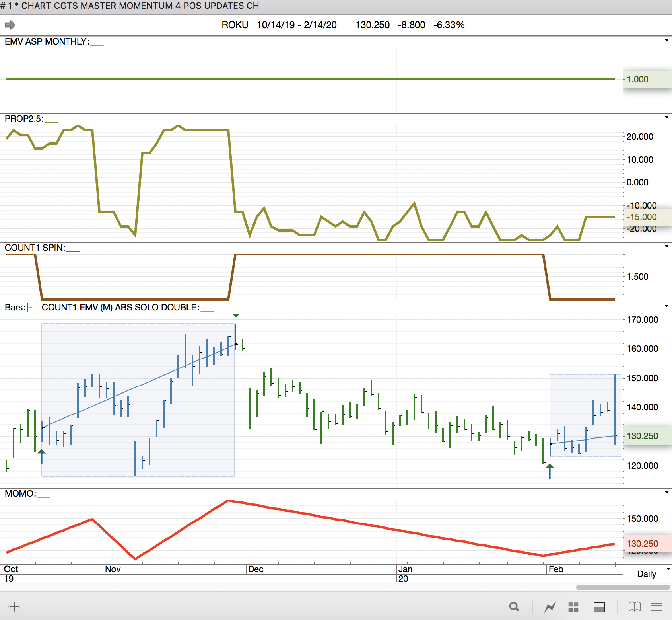Click the red 130.250 MOMO value tag
Image resolution: width=672 pixels, height=620 pixels.
(x=647, y=544)
